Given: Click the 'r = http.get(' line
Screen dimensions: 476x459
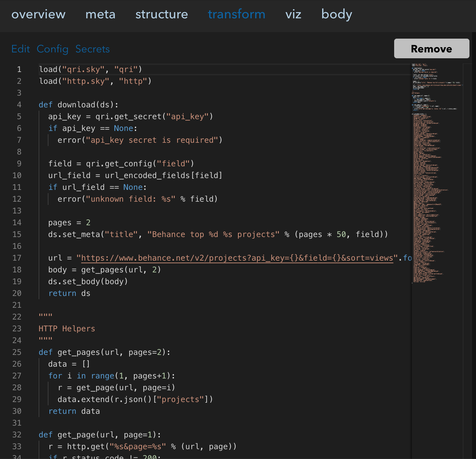Looking at the screenshot, I should click(x=142, y=447).
